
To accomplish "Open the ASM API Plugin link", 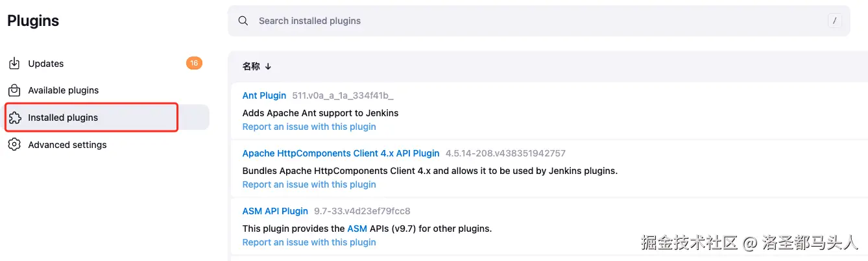I will pyautogui.click(x=275, y=211).
